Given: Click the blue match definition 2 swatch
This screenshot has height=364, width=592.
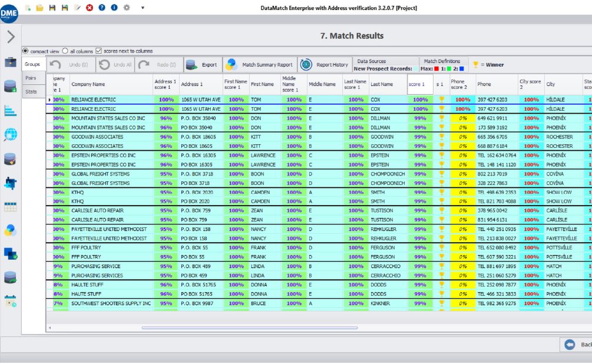Looking at the screenshot, I should 461,69.
